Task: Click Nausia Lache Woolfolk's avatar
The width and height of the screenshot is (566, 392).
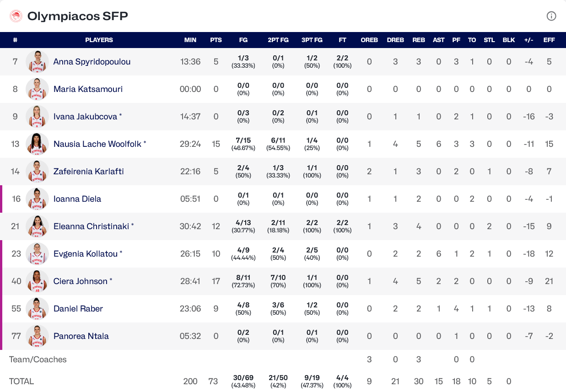Action: (37, 144)
